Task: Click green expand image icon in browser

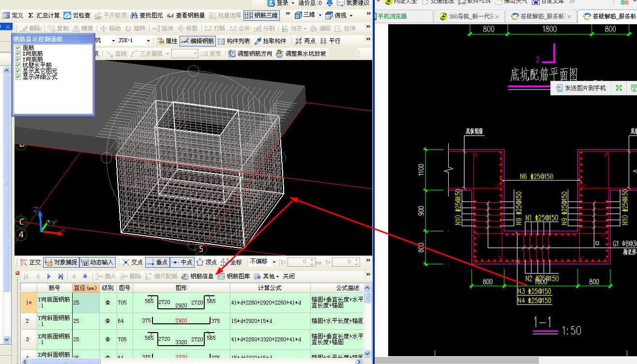Action: pos(619,88)
